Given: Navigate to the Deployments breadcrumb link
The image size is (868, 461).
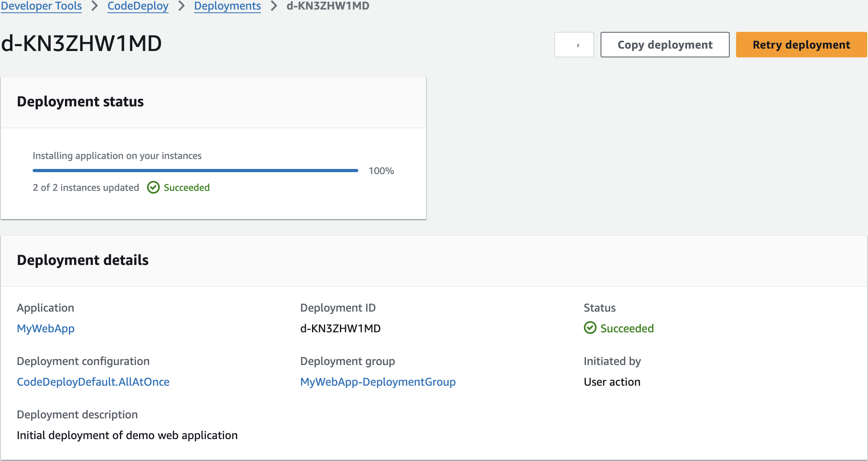Looking at the screenshot, I should tap(227, 6).
